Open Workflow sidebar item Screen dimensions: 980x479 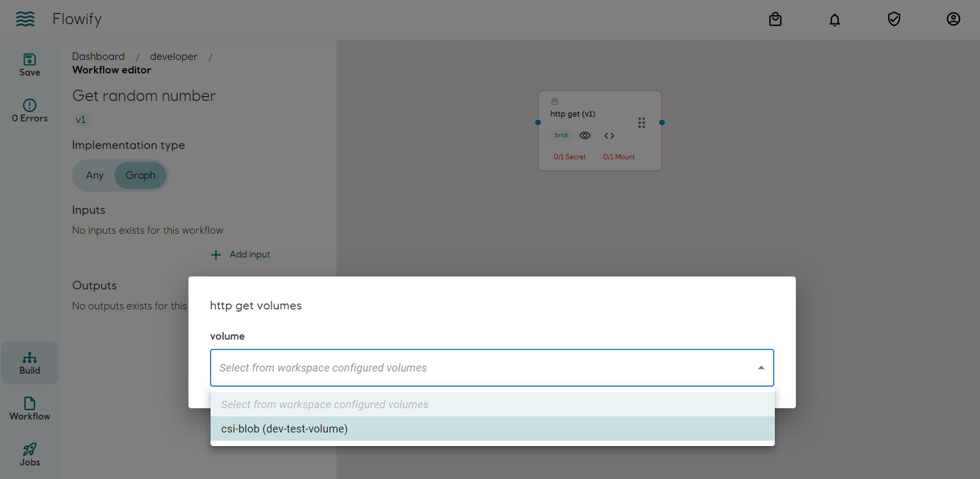point(30,409)
